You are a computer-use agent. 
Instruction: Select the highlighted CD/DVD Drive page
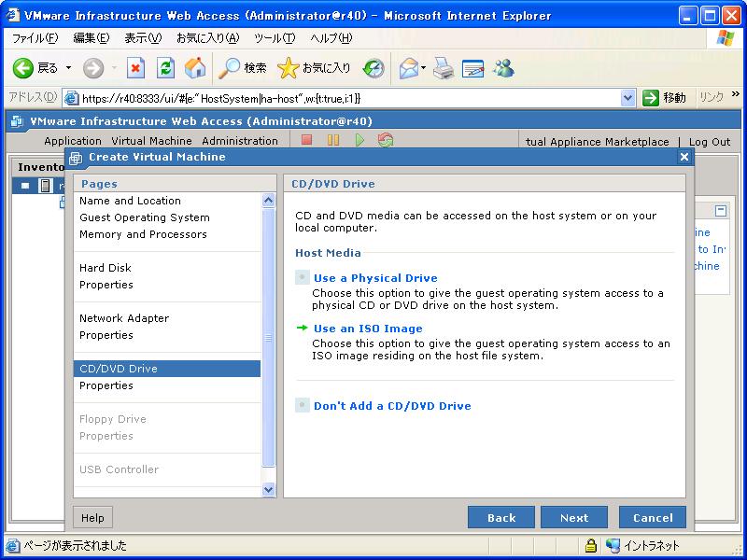[x=167, y=369]
